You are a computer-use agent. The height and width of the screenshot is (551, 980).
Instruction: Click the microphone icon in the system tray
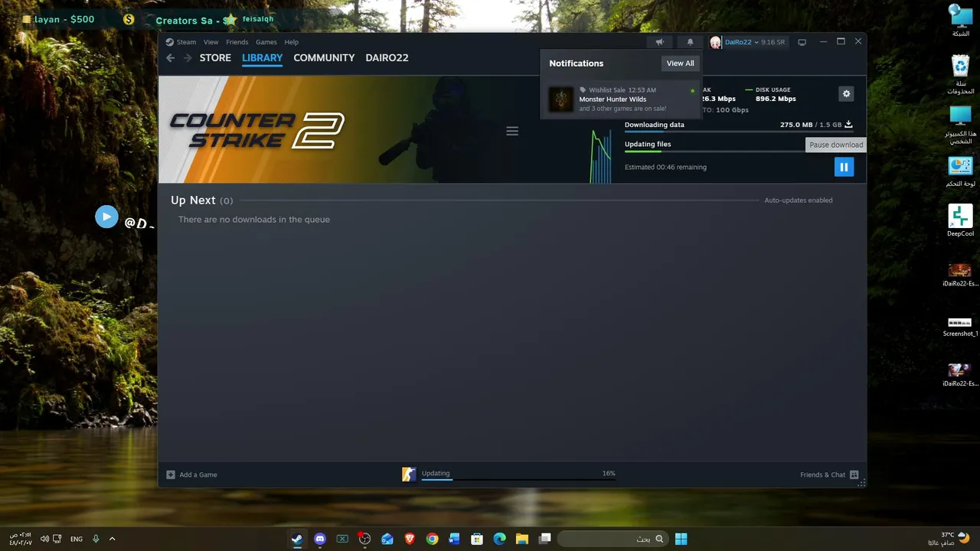tap(96, 539)
